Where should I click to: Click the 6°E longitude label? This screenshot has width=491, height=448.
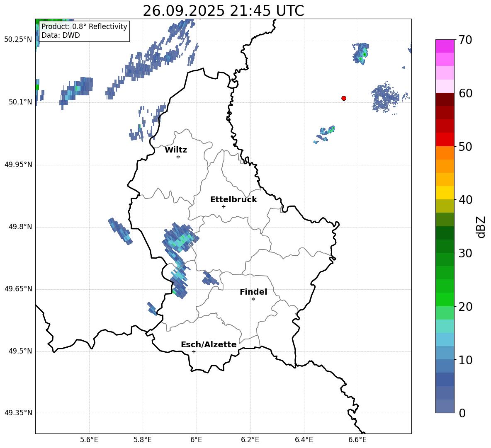pos(196,440)
